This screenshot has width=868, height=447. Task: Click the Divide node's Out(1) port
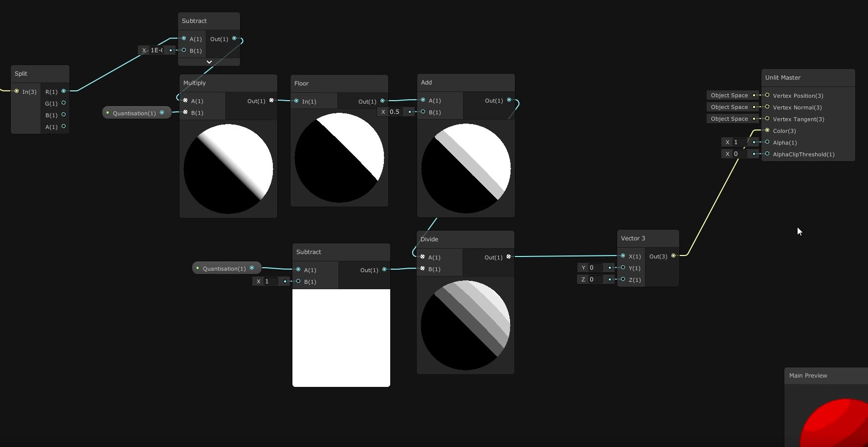[x=509, y=257]
